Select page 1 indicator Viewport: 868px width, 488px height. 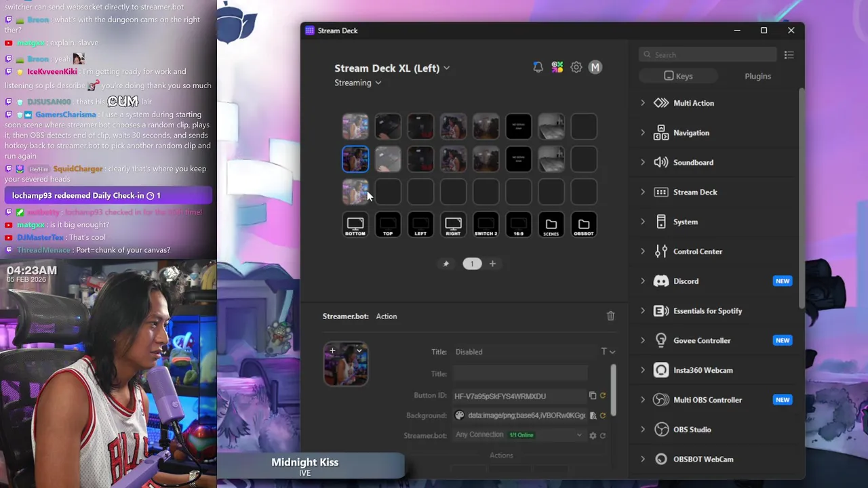pos(472,264)
